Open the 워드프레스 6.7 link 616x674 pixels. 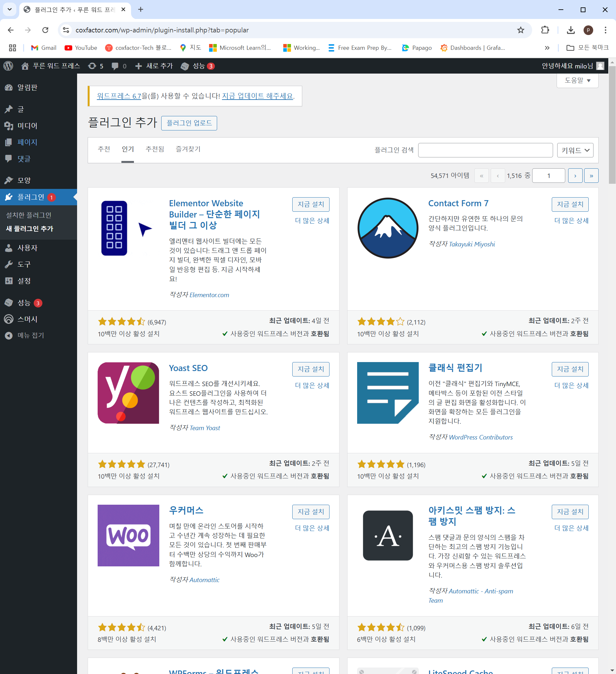click(119, 96)
